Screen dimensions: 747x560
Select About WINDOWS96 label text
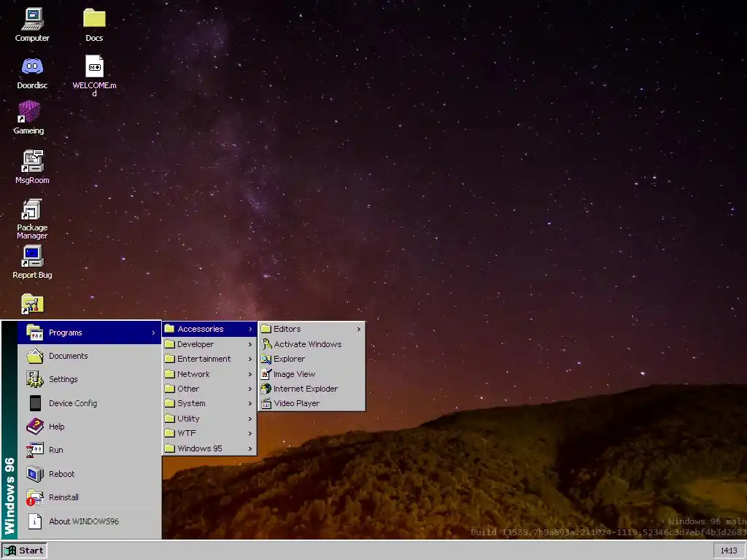pyautogui.click(x=84, y=521)
